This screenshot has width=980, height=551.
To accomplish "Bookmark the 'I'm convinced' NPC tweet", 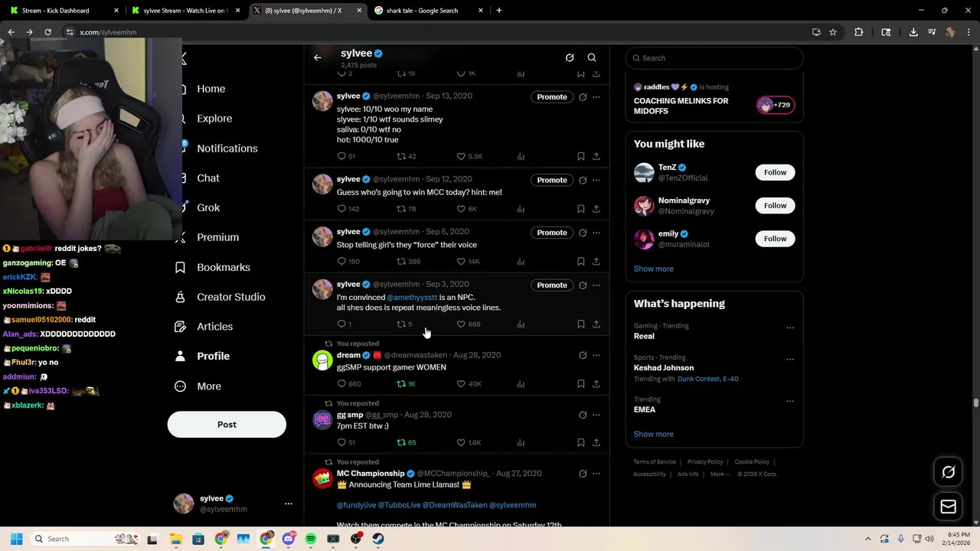I will coord(581,324).
